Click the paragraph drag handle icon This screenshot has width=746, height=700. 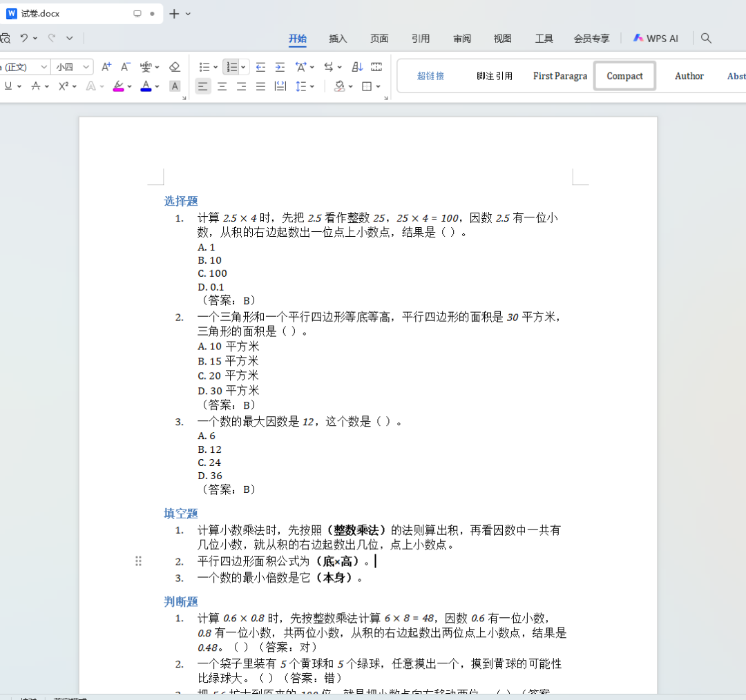138,561
